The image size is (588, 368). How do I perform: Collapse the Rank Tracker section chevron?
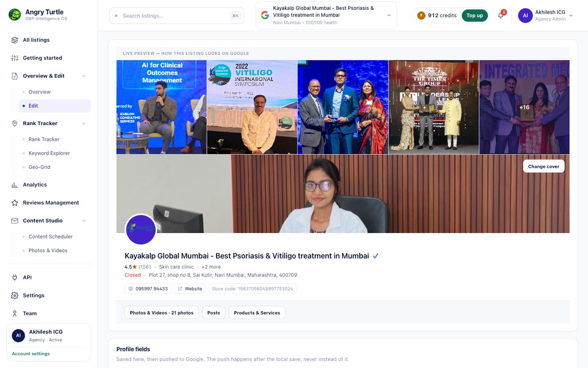84,124
